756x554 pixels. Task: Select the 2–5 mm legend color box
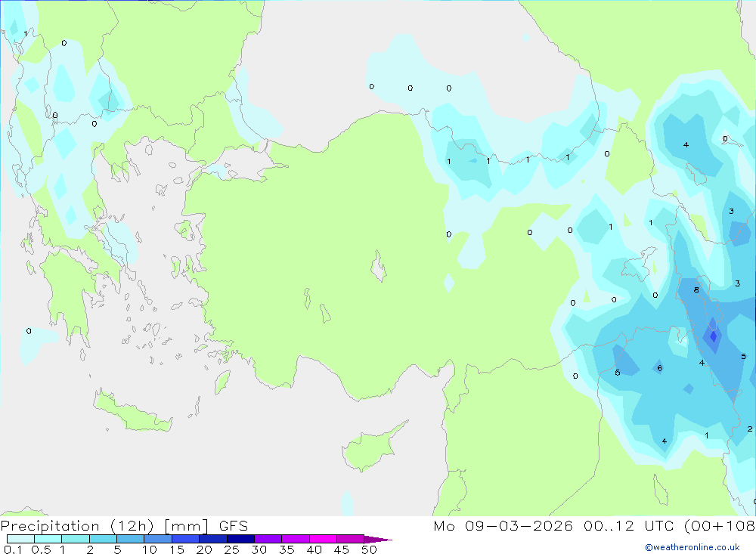(x=103, y=539)
